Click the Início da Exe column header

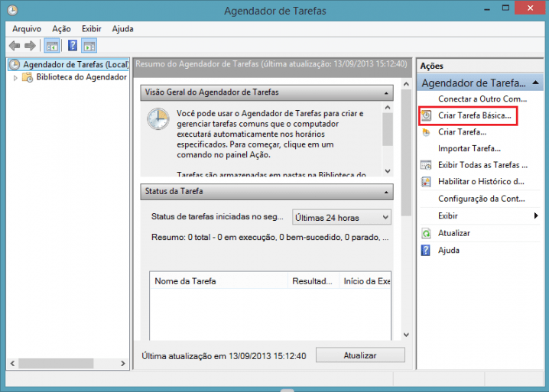click(365, 281)
